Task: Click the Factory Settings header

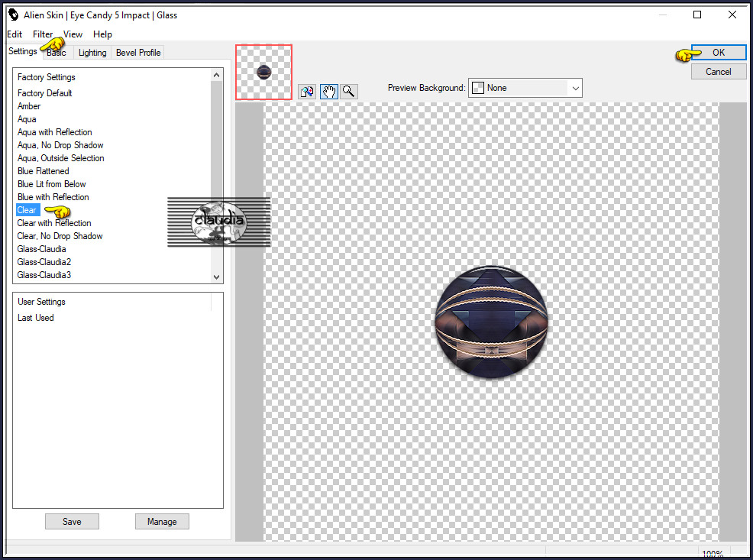Action: pyautogui.click(x=47, y=77)
